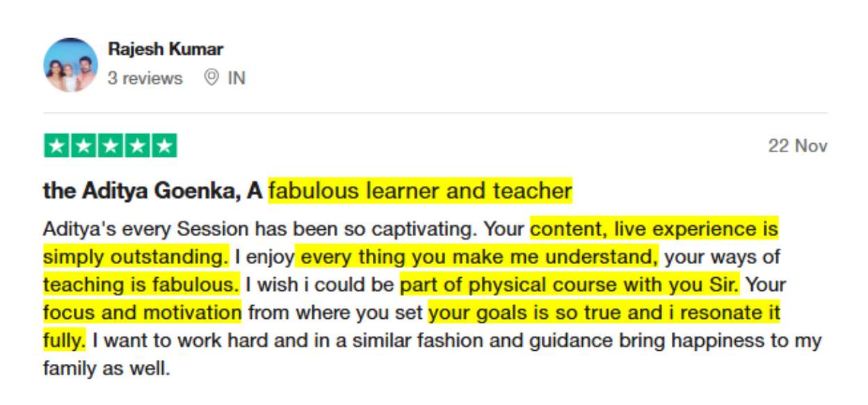
Task: Click highlighted "every thing you make me understand,"
Action: tap(476, 257)
